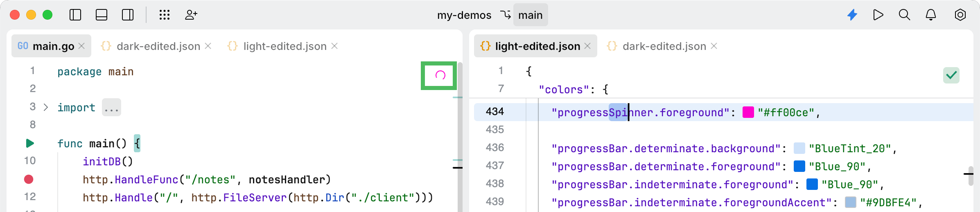This screenshot has height=212, width=980.
Task: Expand the collapsed import ellipsis placeholder
Action: 111,108
